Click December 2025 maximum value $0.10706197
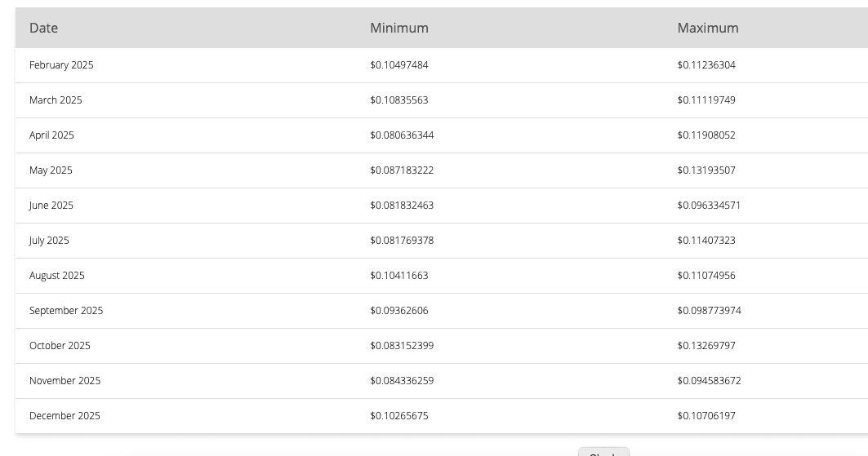Image resolution: width=868 pixels, height=456 pixels. (x=706, y=416)
